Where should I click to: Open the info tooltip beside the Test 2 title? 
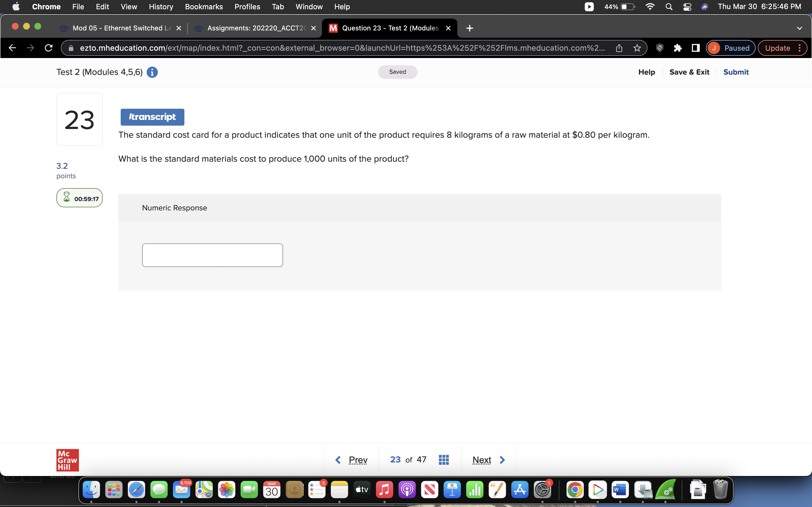point(152,72)
